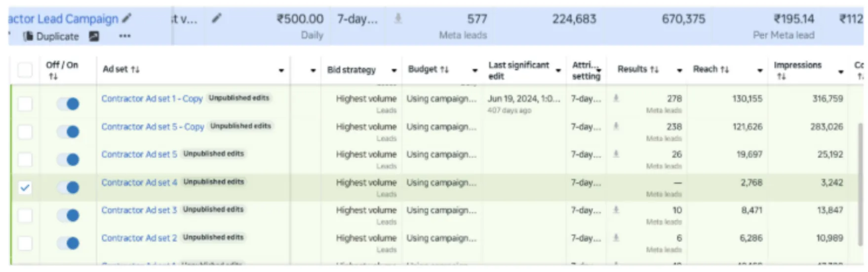
Task: Edit campaign name with pencil icon
Action: point(127,19)
